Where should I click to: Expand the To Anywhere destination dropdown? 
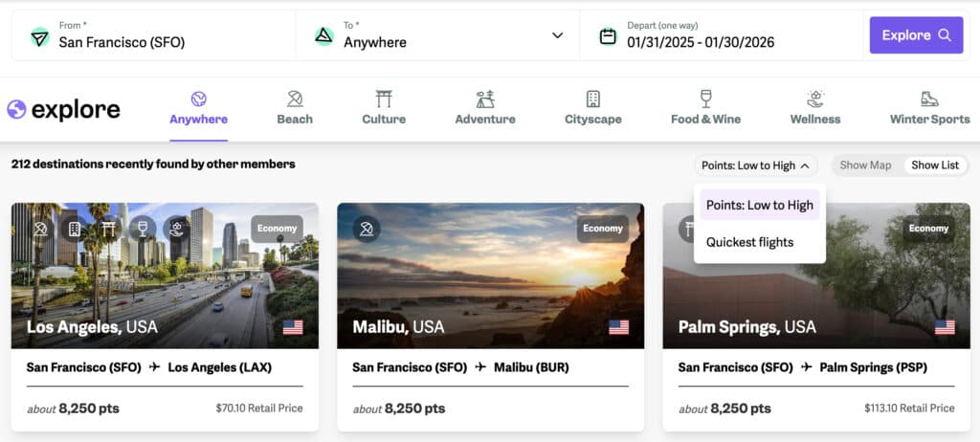557,36
